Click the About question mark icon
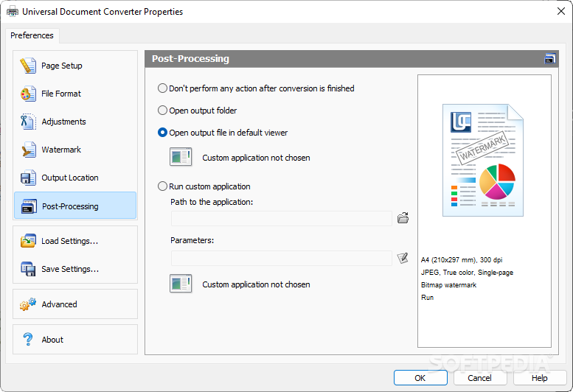 pos(28,340)
